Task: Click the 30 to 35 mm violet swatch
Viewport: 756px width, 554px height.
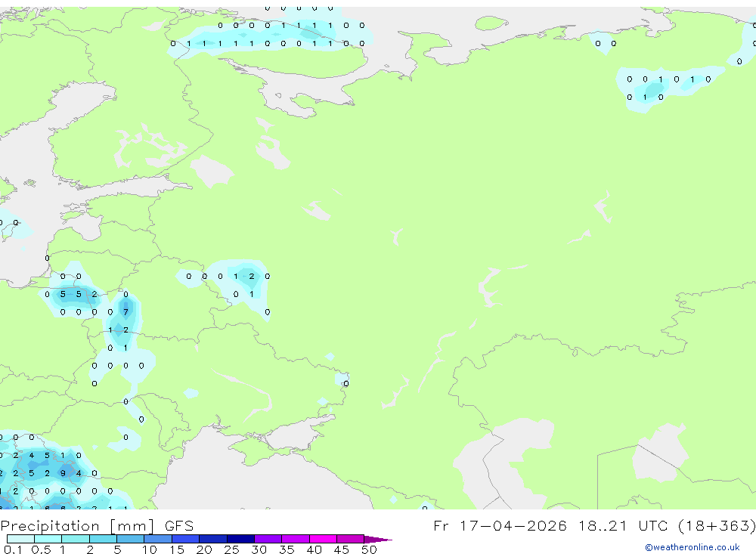Action: 268,539
